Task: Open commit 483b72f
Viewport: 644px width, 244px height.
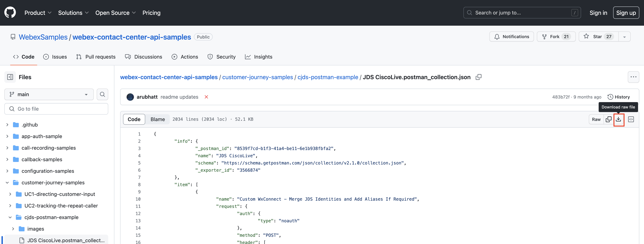Action: click(x=561, y=97)
